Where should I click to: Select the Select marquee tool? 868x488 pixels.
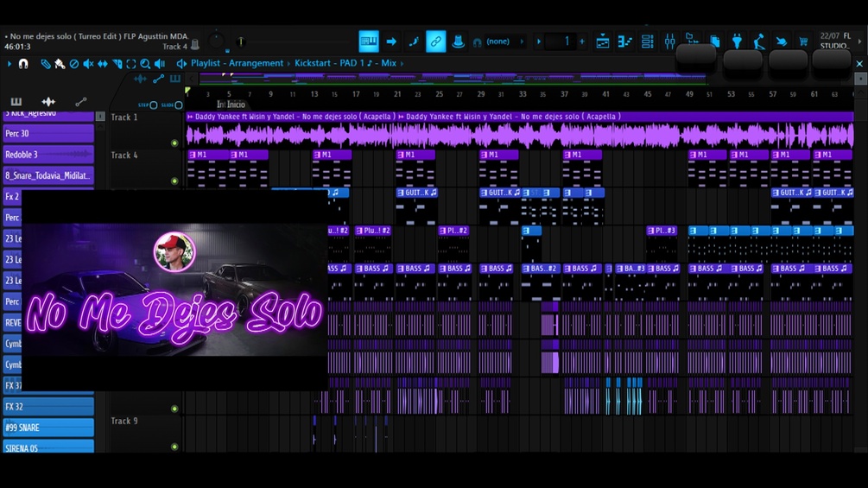coord(131,64)
